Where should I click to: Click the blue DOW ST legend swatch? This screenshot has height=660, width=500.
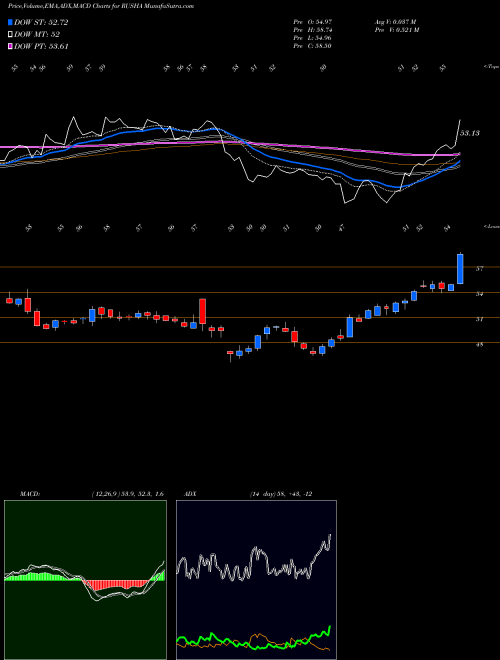pos(10,22)
